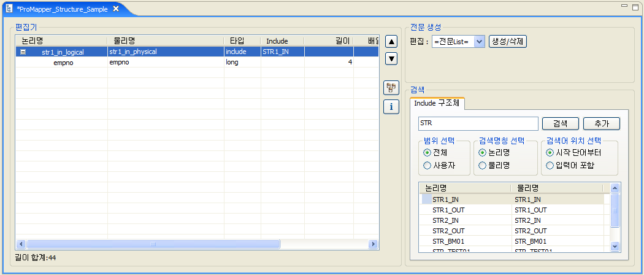
Task: Choose 논리명 search name option
Action: click(x=483, y=153)
